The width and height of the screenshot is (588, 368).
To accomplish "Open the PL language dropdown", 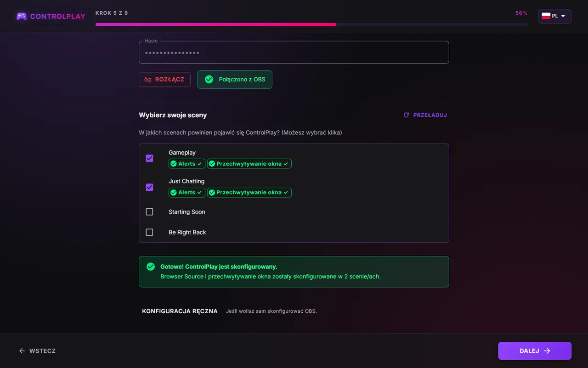I will coord(555,16).
